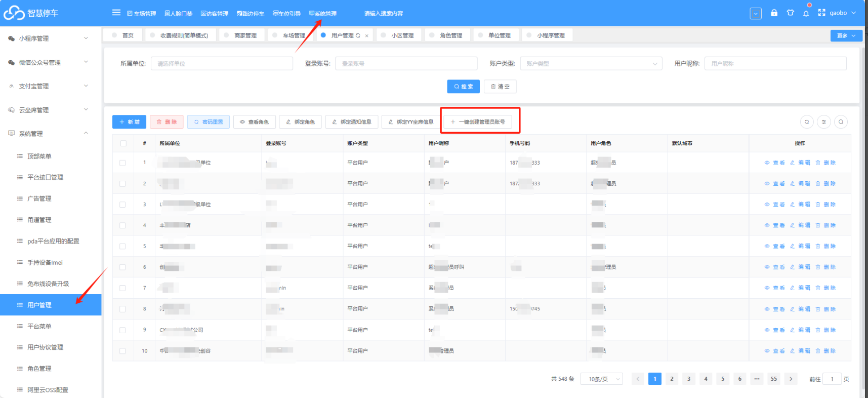Open the notification bell

pos(806,13)
